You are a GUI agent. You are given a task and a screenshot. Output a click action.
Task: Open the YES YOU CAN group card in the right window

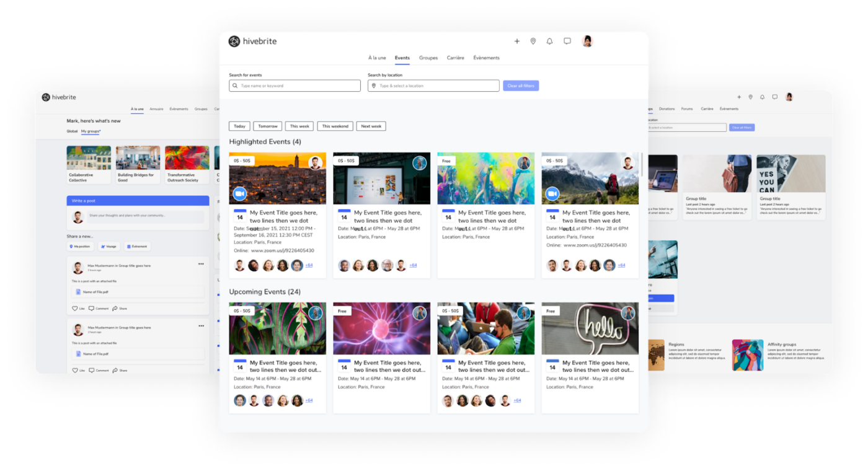pos(790,187)
